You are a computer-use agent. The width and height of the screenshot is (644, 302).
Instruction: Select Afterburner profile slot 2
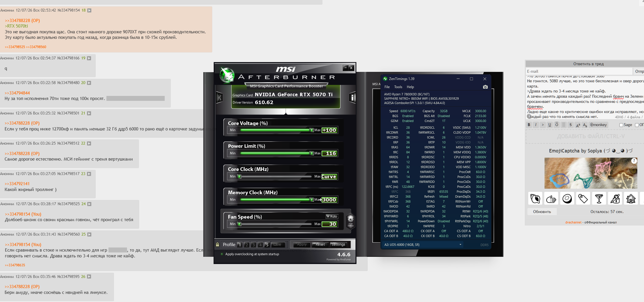tap(246, 245)
